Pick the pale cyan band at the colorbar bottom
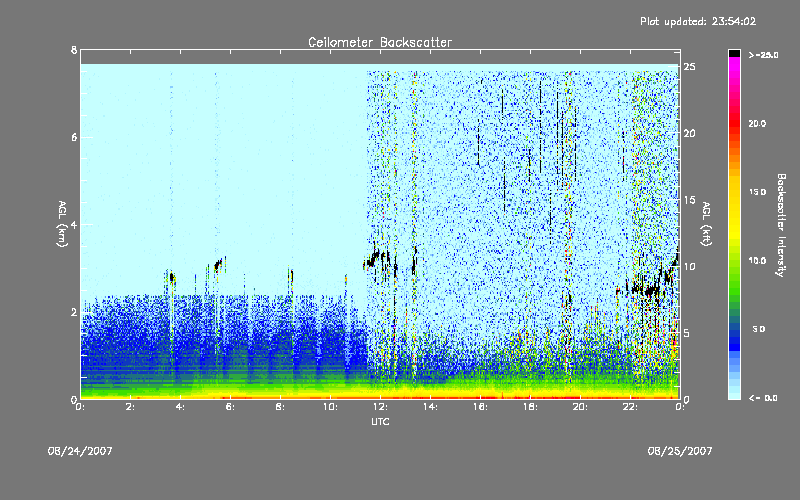Image resolution: width=800 pixels, height=500 pixels. point(734,394)
